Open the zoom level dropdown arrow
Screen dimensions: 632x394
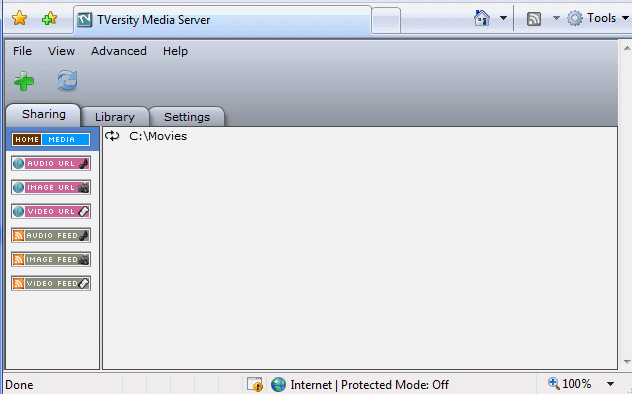click(610, 384)
